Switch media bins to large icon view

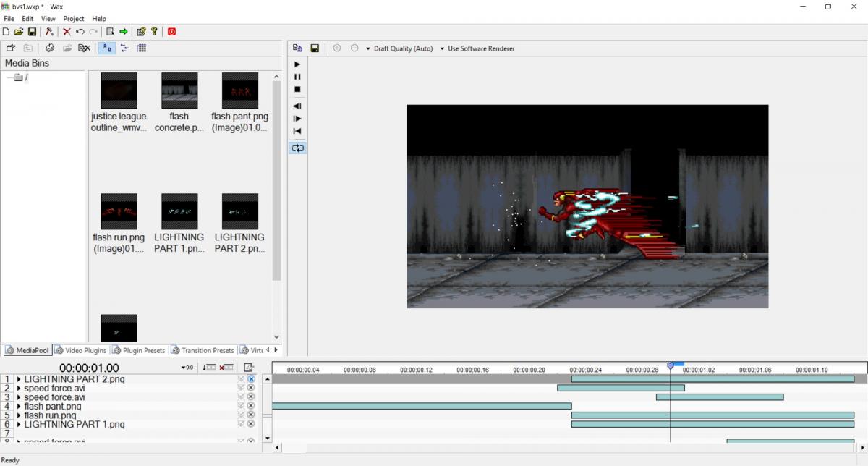(107, 48)
